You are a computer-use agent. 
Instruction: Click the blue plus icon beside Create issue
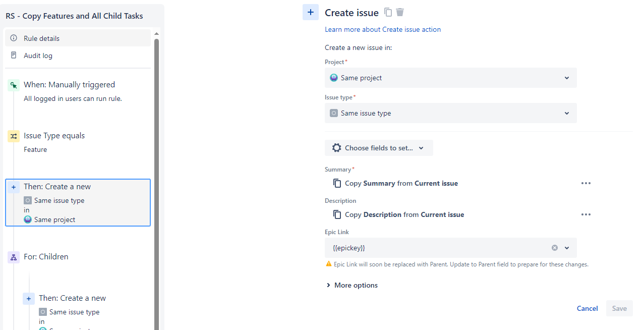pyautogui.click(x=311, y=12)
